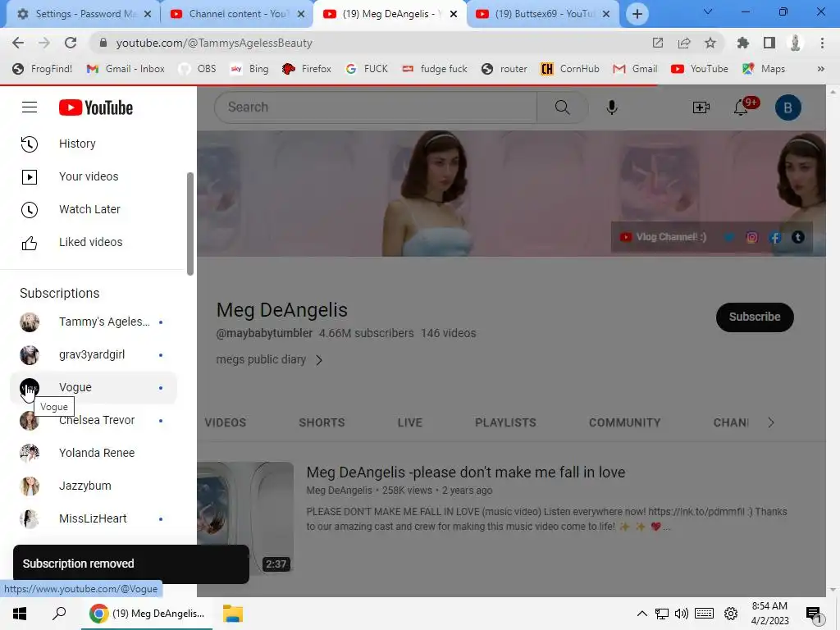The height and width of the screenshot is (630, 840).
Task: Open the MissLizHeart subscription
Action: [x=94, y=518]
